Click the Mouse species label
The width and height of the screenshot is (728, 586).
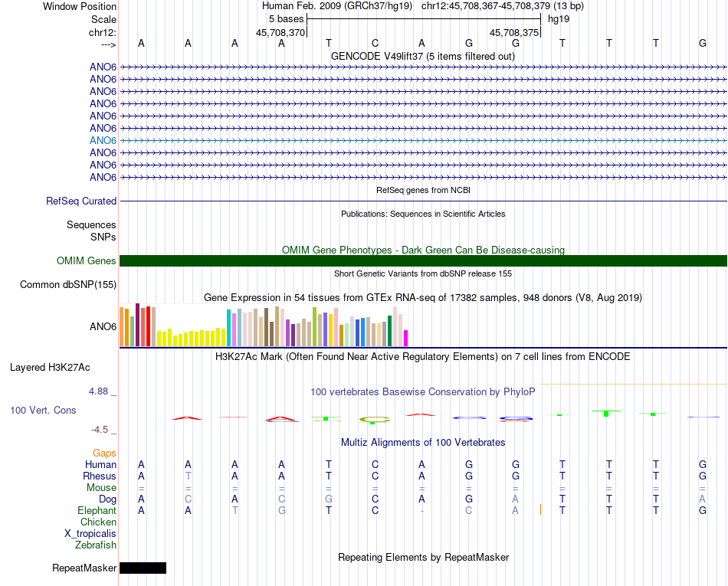click(101, 488)
